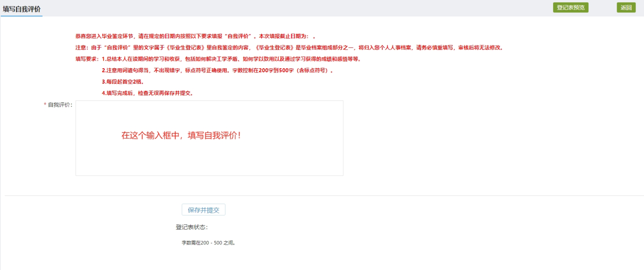Click the 审核后将无法修改 warning text
Viewport: 644px width, 270px height.
pyautogui.click(x=480, y=47)
